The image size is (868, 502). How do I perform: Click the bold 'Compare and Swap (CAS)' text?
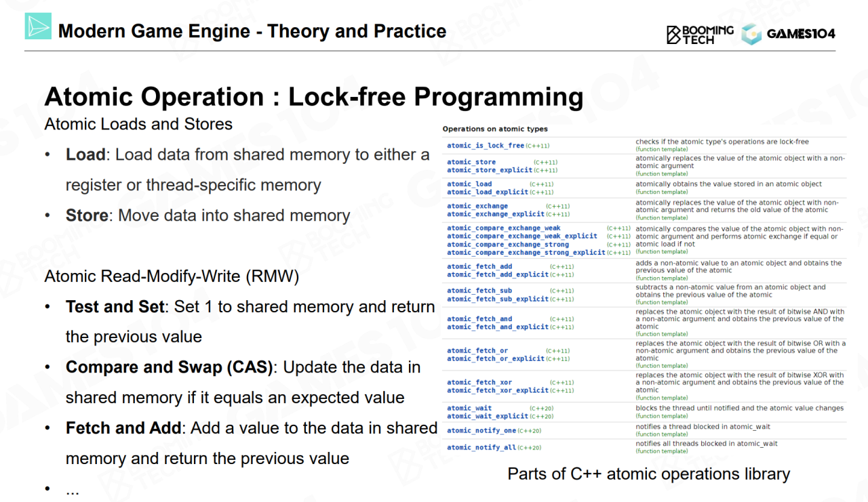click(169, 367)
